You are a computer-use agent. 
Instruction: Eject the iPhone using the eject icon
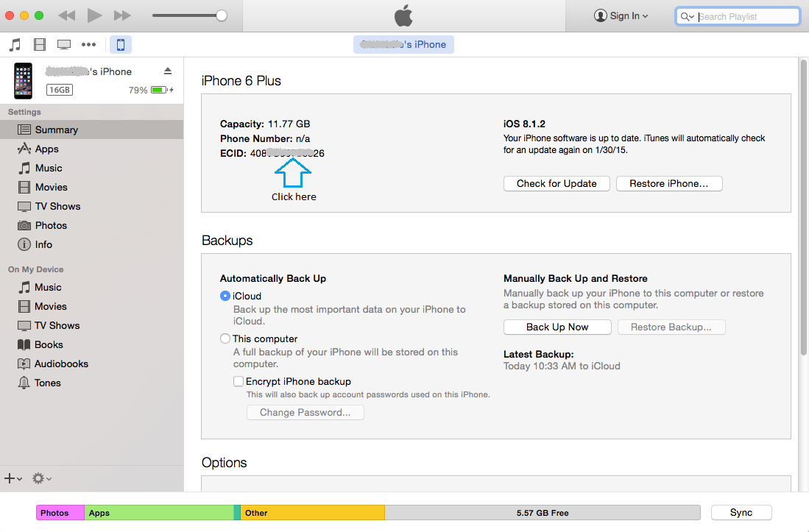pyautogui.click(x=168, y=71)
